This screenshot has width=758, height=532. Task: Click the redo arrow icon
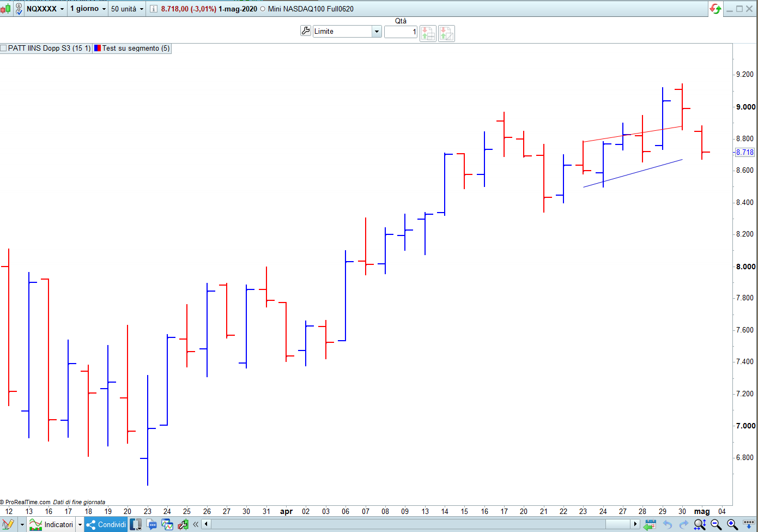point(683,524)
